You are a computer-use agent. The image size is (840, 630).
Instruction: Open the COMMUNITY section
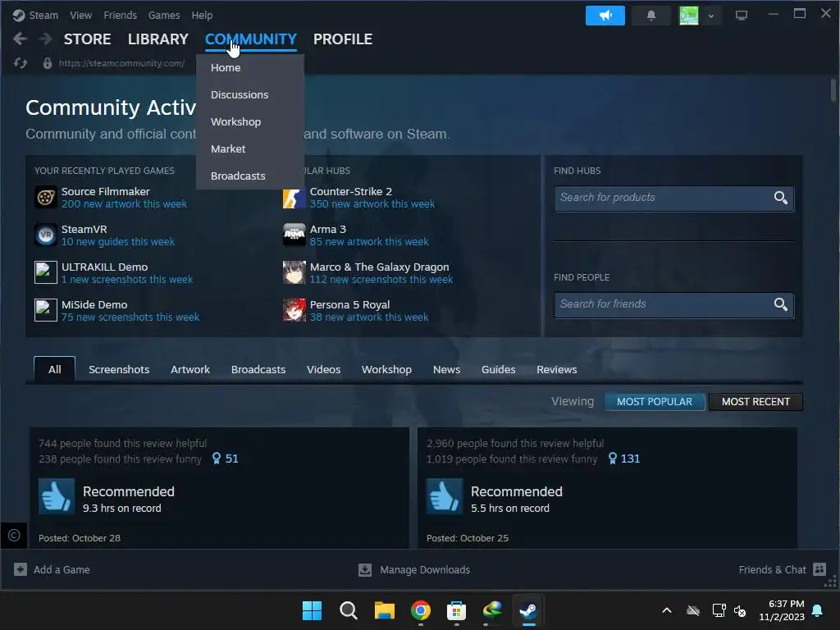click(251, 39)
